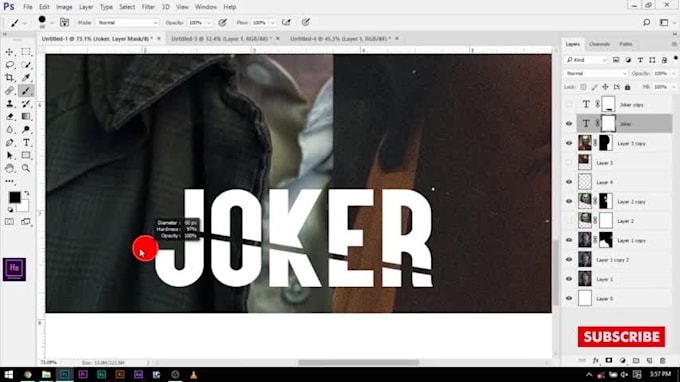Image resolution: width=680 pixels, height=382 pixels.
Task: Open the Filter menu
Action: tap(148, 7)
